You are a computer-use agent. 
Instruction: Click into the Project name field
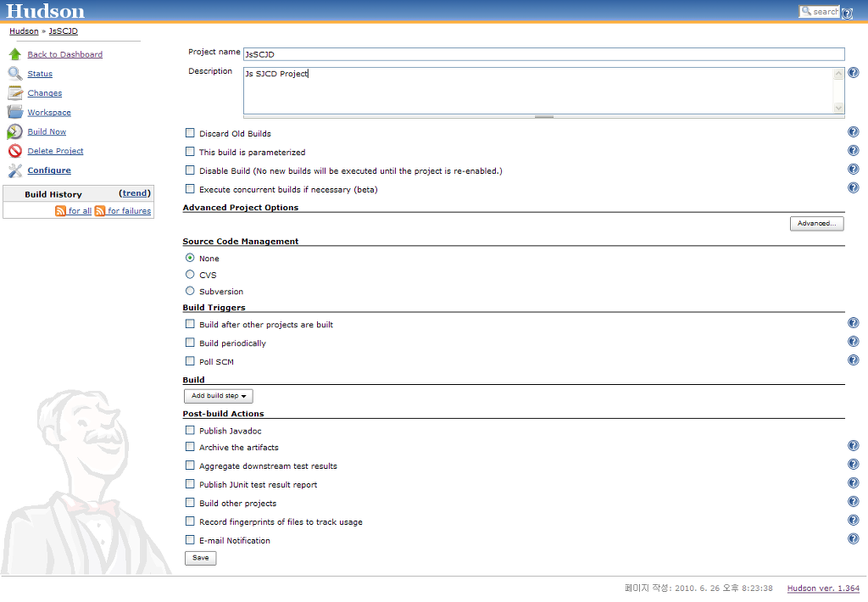pos(542,54)
